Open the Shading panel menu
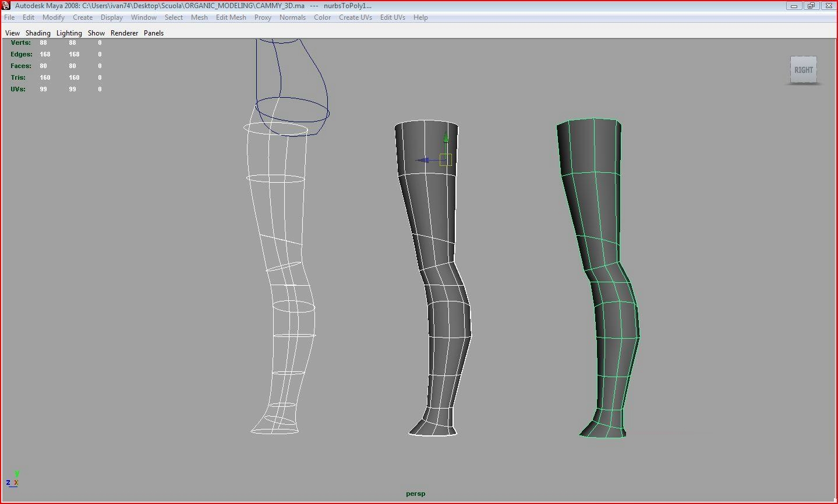Image resolution: width=838 pixels, height=504 pixels. [x=38, y=33]
